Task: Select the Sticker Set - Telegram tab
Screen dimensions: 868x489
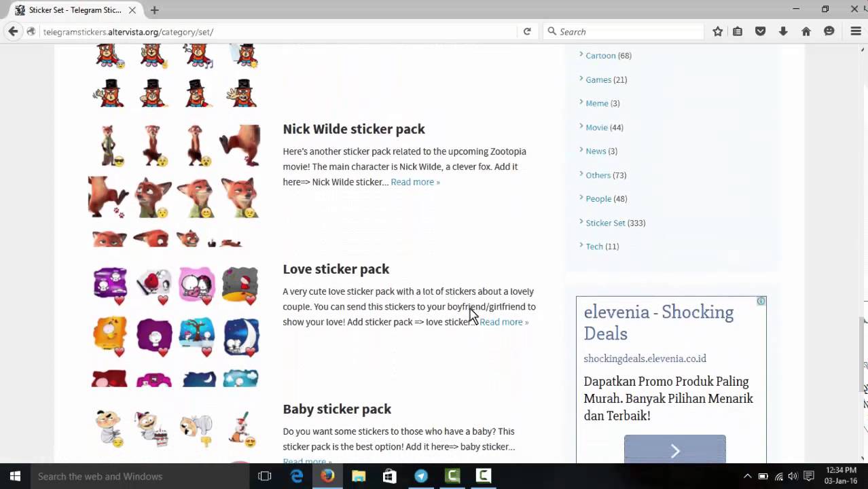Action: [x=75, y=10]
